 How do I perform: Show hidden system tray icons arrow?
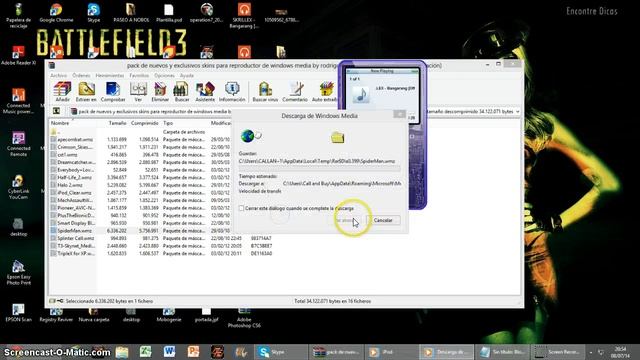(591, 352)
